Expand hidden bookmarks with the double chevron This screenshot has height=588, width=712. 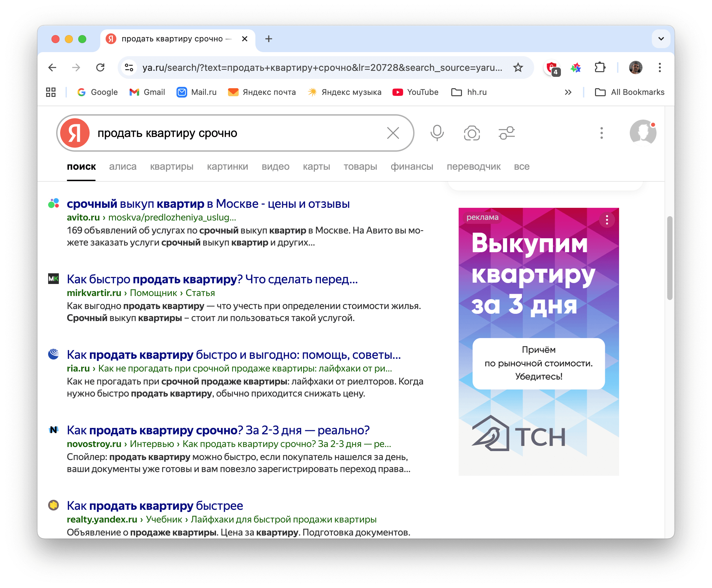coord(568,92)
